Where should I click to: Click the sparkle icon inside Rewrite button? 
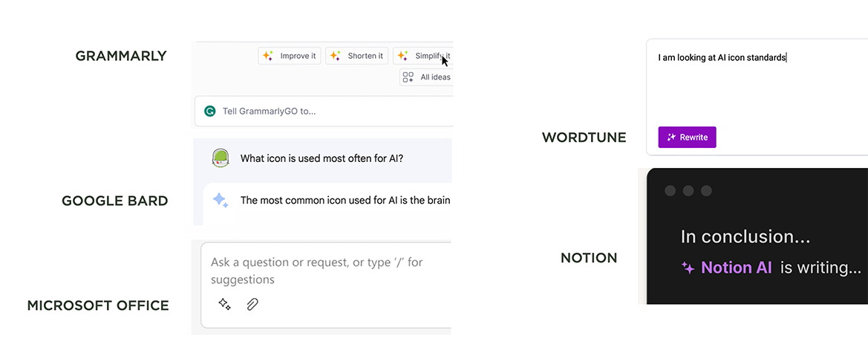pos(671,138)
